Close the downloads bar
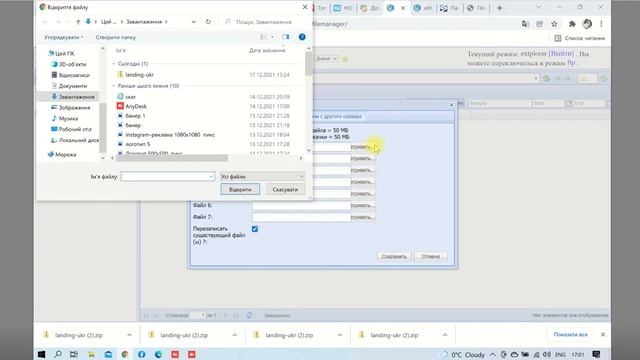Viewport: 640px width, 360px height. click(603, 335)
